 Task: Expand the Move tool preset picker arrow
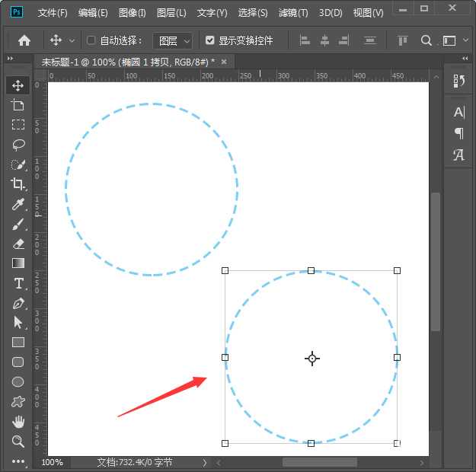[x=72, y=40]
